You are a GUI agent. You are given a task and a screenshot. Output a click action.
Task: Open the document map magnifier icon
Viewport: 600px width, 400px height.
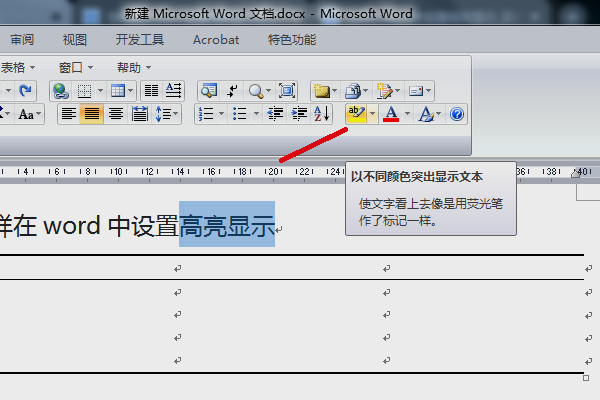tap(209, 91)
